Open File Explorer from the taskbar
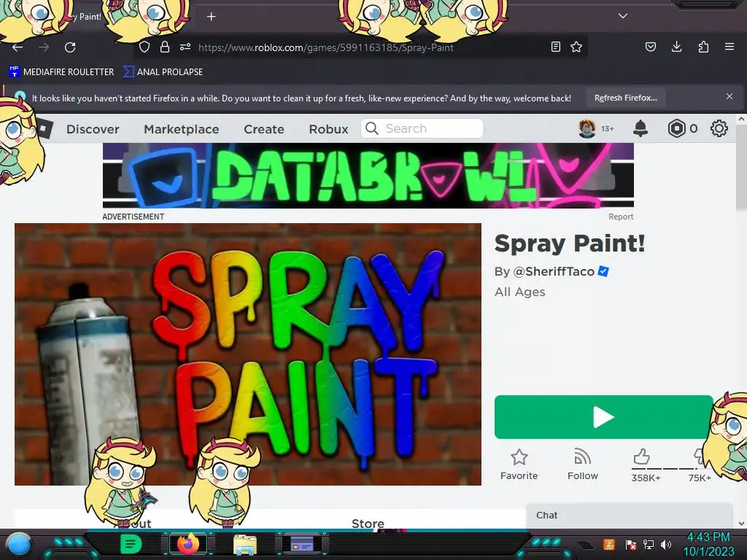Viewport: 747px width, 560px height. [245, 544]
